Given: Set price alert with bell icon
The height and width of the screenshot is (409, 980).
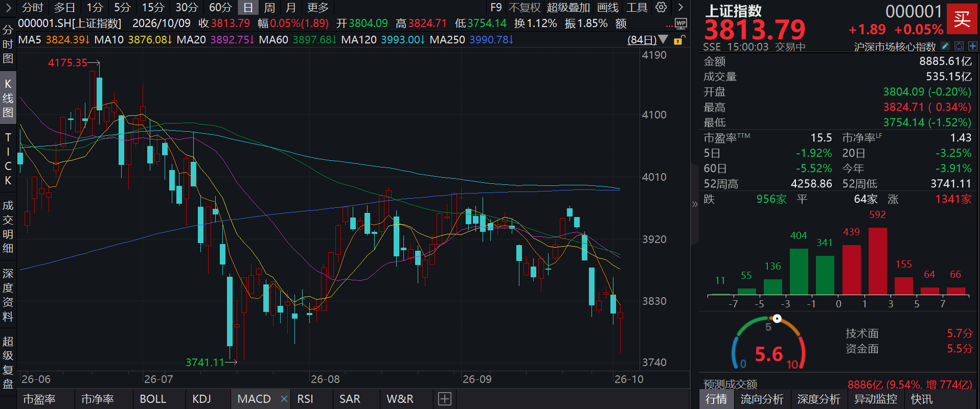Looking at the screenshot, I should point(959,46).
